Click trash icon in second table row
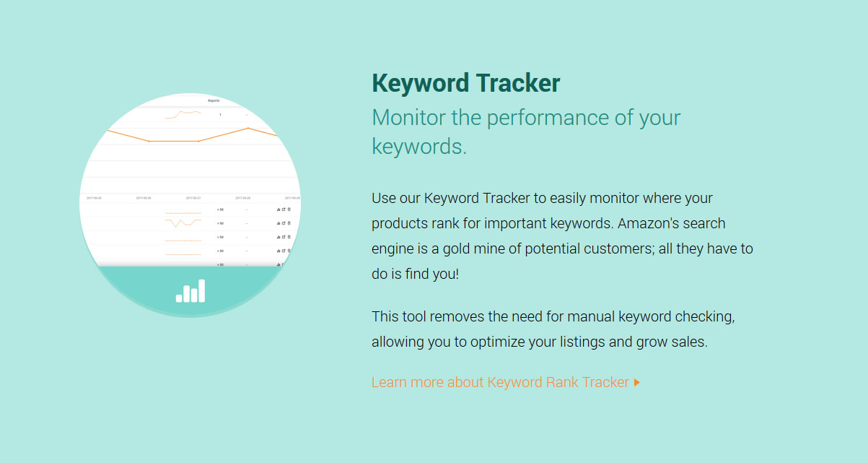 coord(289,223)
